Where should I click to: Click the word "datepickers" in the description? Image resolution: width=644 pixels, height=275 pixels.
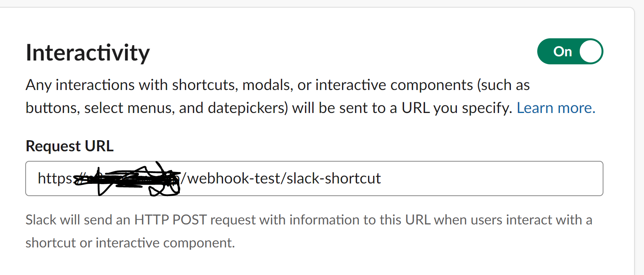pos(247,108)
